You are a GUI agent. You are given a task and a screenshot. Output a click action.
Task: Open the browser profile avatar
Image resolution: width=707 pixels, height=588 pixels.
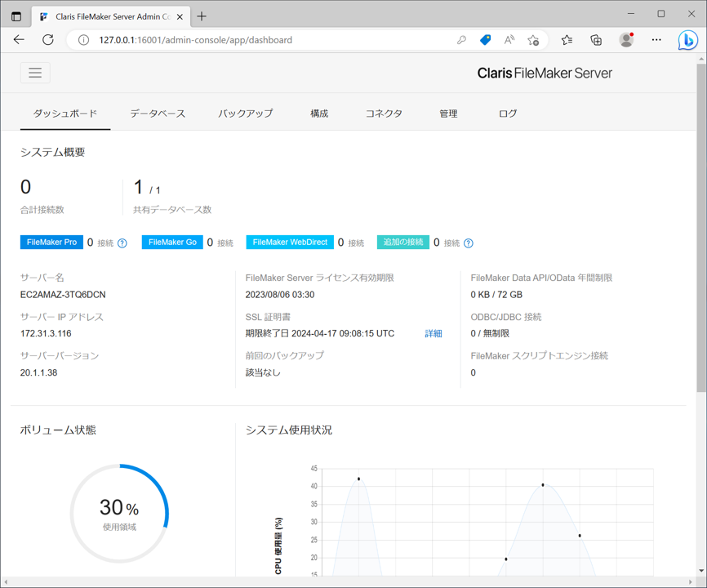click(x=626, y=40)
